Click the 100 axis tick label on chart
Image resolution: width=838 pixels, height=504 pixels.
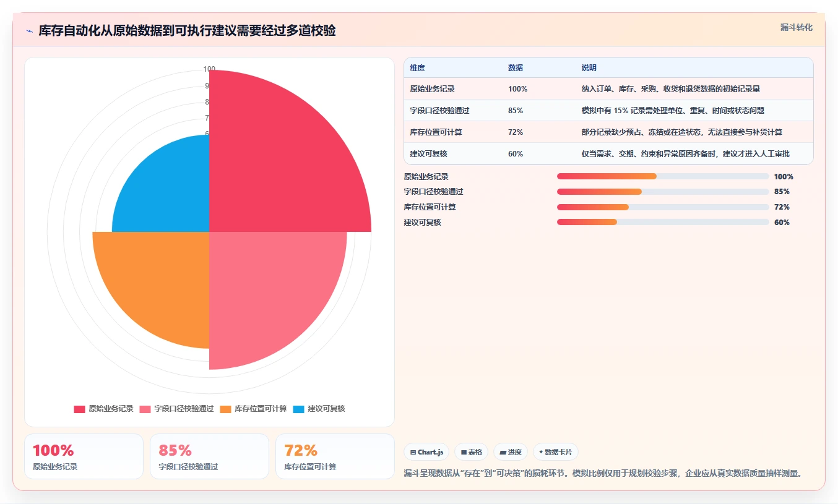pyautogui.click(x=209, y=69)
